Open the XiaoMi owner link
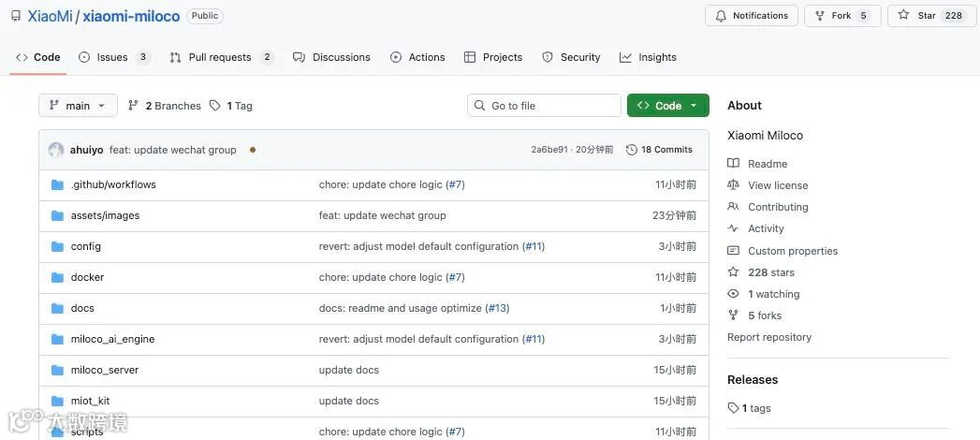 50,16
